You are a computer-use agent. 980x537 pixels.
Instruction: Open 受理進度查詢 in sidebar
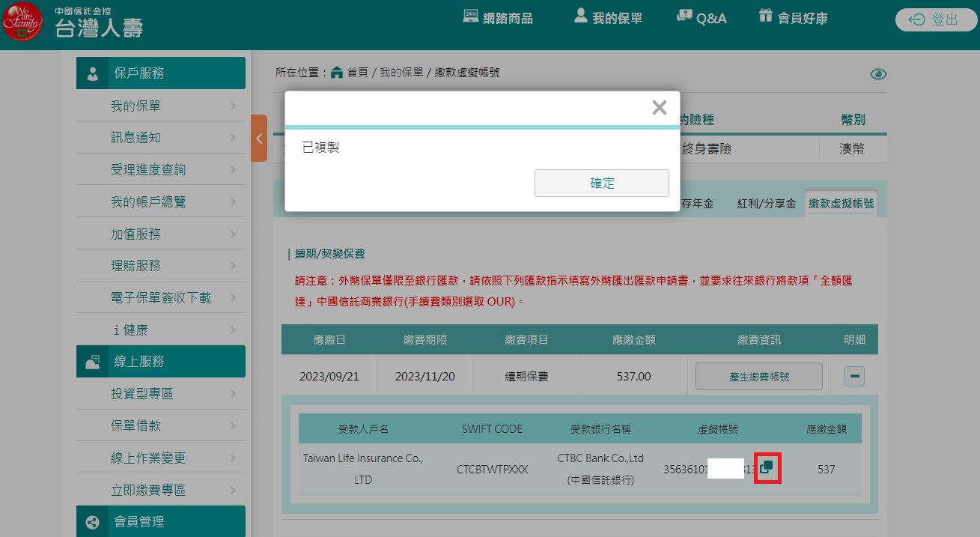pyautogui.click(x=161, y=170)
